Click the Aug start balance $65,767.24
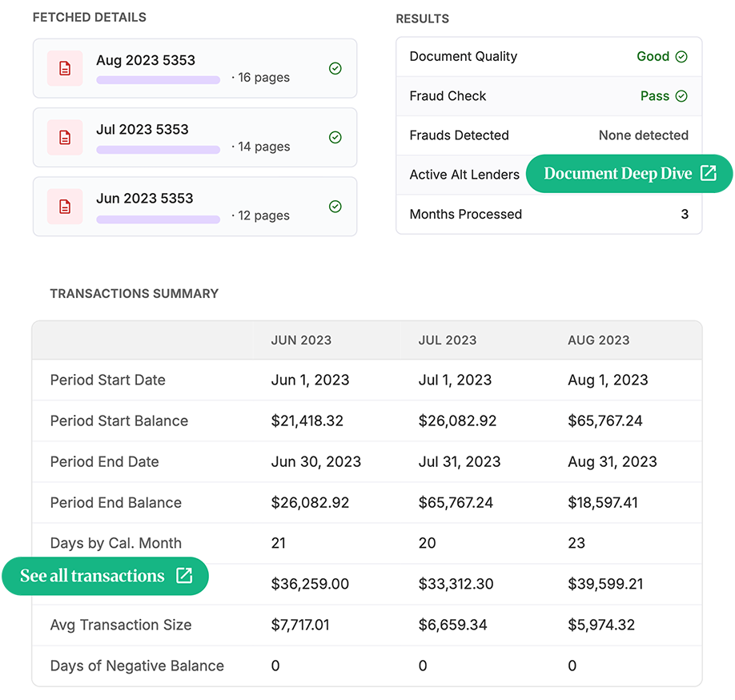The image size is (735, 700). click(x=605, y=421)
